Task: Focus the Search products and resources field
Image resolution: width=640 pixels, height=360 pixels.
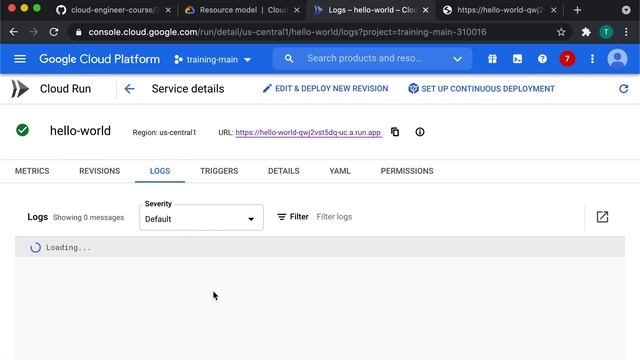Action: click(x=364, y=58)
